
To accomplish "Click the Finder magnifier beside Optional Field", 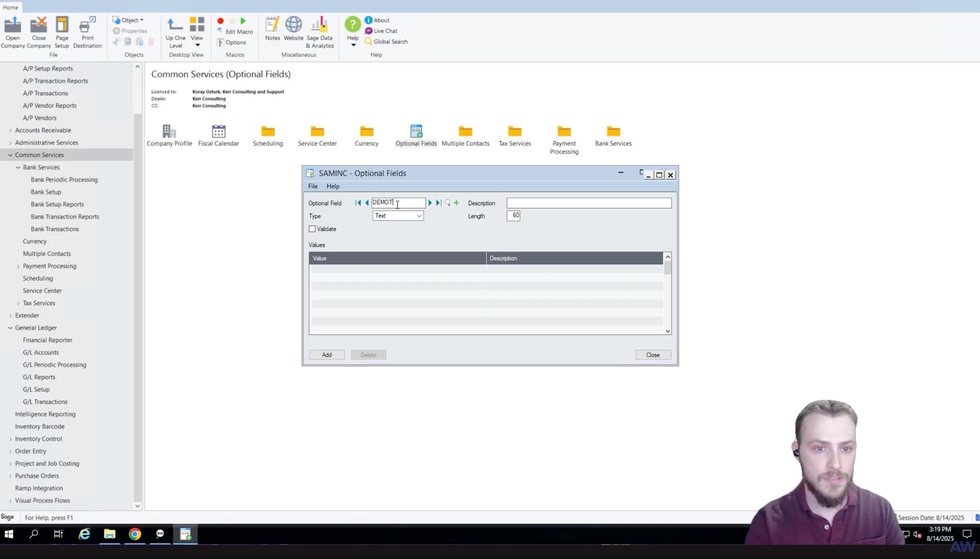I will pos(448,203).
